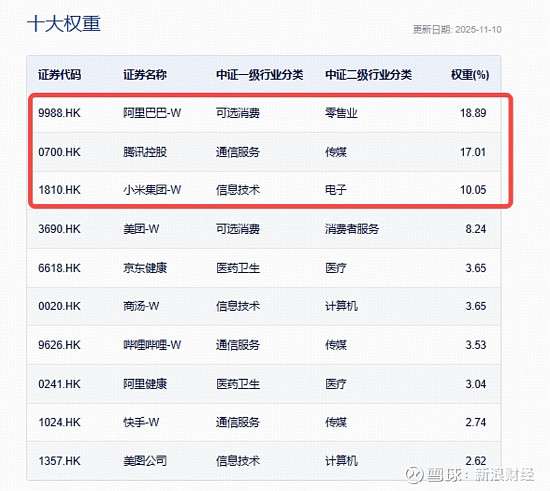This screenshot has height=491, width=550.
Task: Click 计算机 in the 商汤-W row
Action: 341,306
